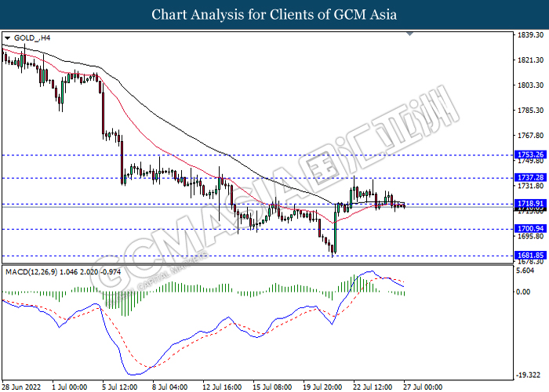Click the GOLD_,H4 symbol dropdown triangle
Screen dimensions: 549x392
7,38
